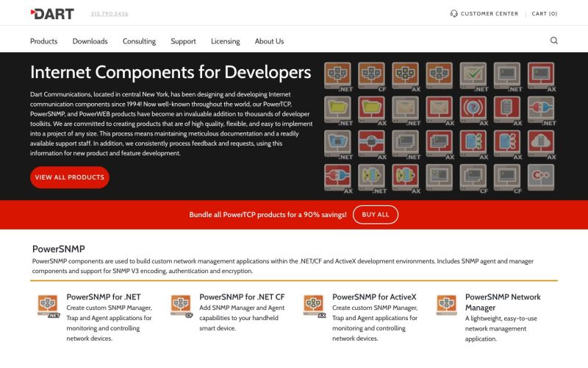
Task: Open the gray stacked terminals .NET icon
Action: [406, 144]
